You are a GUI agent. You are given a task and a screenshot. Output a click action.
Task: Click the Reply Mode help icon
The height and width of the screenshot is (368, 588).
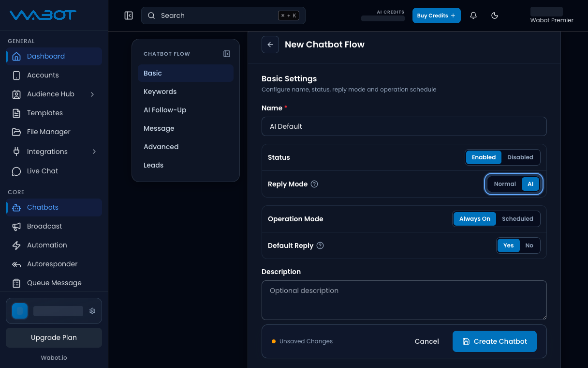point(314,184)
